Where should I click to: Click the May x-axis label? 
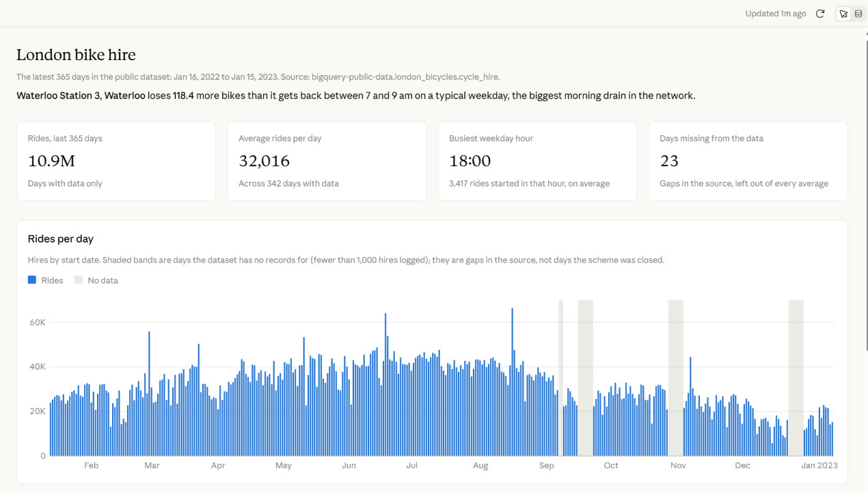click(283, 465)
